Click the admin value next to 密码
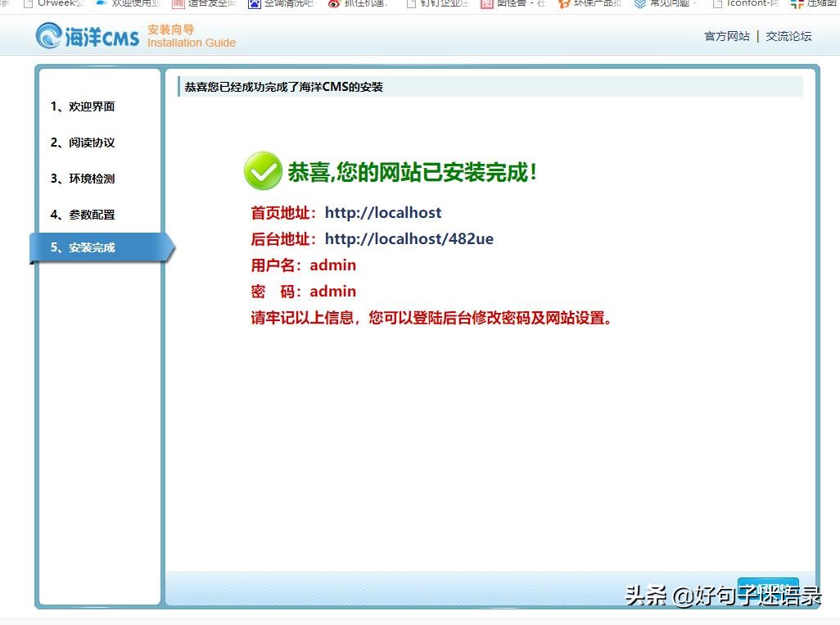 coord(332,291)
